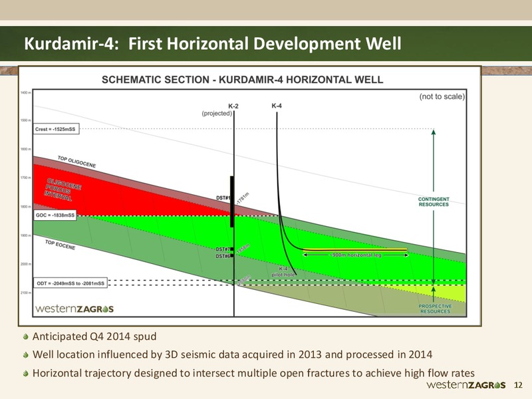Click the 3D seismic data bullet text
The width and height of the screenshot is (532, 399).
[232, 354]
